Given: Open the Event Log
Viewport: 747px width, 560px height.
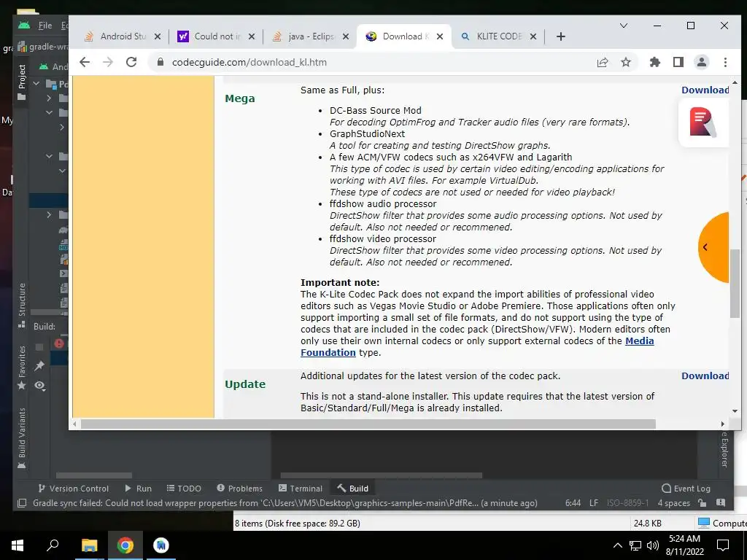Looking at the screenshot, I should pyautogui.click(x=686, y=488).
